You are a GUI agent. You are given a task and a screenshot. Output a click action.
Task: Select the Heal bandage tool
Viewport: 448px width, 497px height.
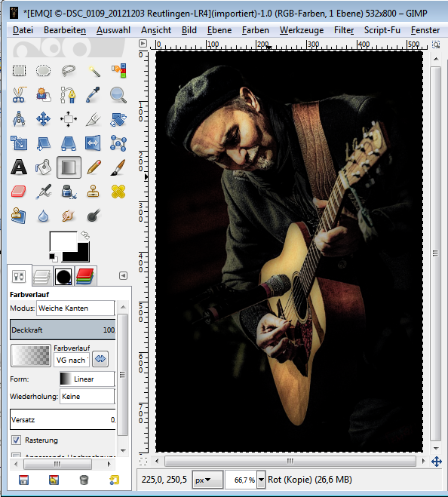point(118,192)
